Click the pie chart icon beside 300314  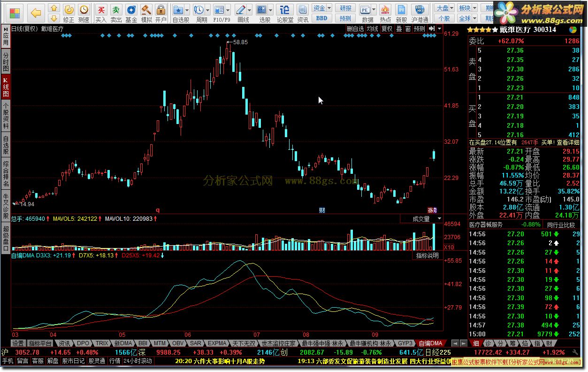pos(573,30)
